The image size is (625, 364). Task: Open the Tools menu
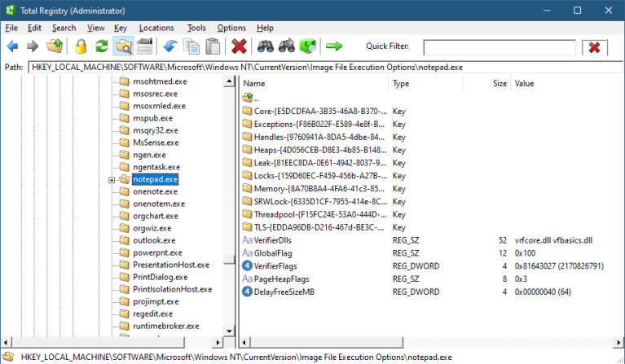(196, 28)
